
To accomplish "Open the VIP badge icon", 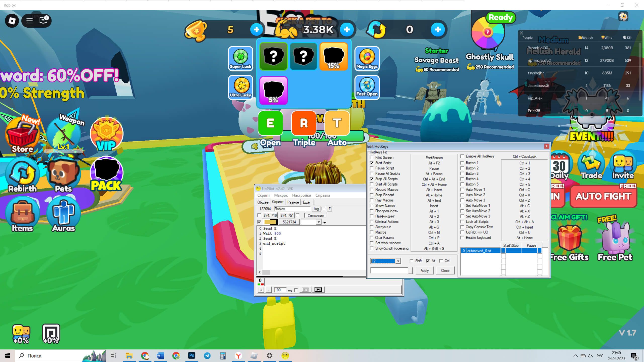I will coord(106,134).
